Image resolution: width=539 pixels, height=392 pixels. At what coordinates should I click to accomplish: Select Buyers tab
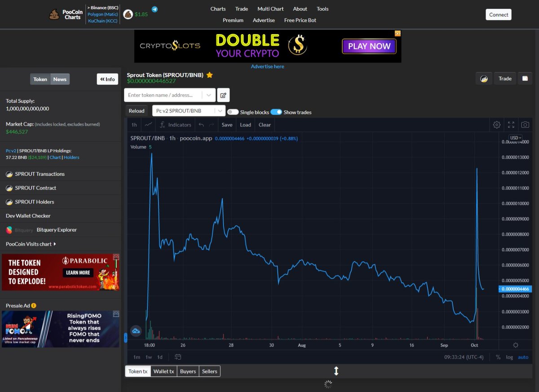point(188,371)
